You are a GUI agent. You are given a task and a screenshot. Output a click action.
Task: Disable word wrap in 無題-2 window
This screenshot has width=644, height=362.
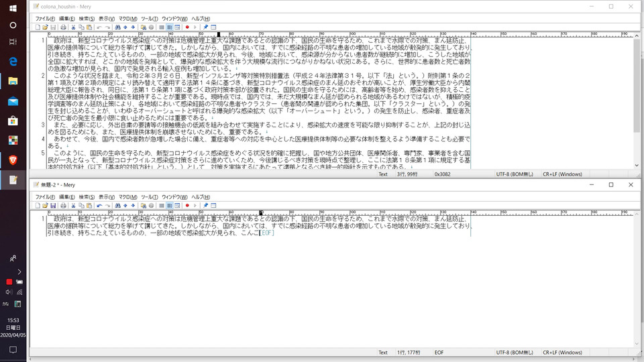click(162, 206)
